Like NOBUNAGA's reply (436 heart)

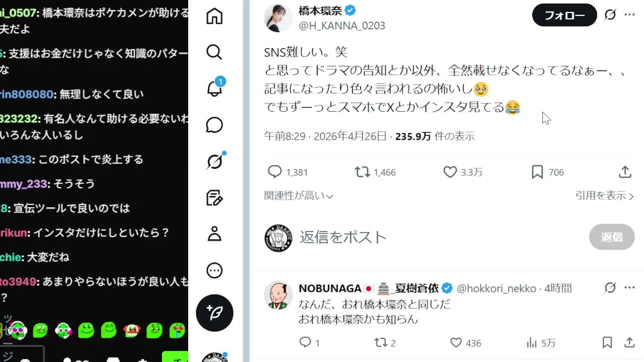[465, 343]
